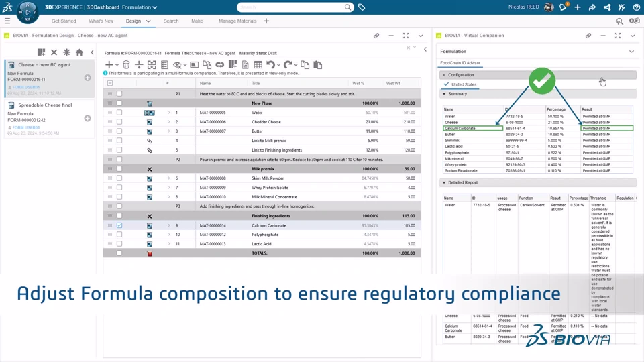
Task: Open the help question mark icon
Action: (636, 7)
